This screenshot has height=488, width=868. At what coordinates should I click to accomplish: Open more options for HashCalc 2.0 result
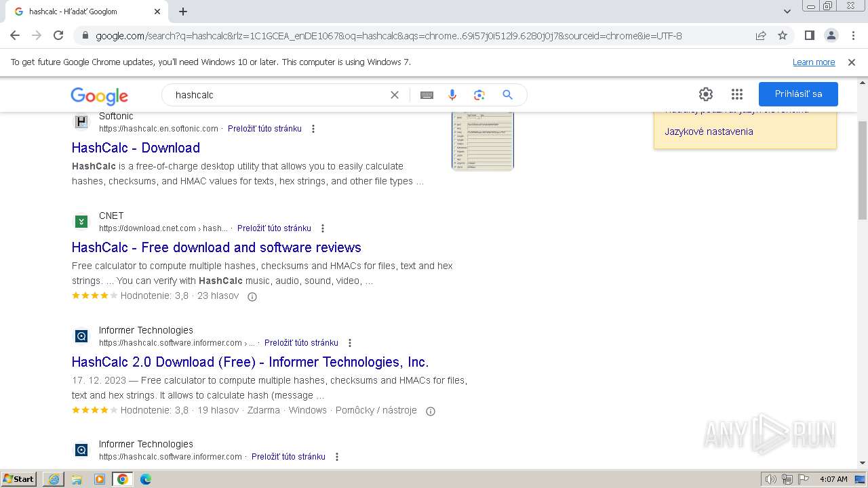click(x=350, y=343)
